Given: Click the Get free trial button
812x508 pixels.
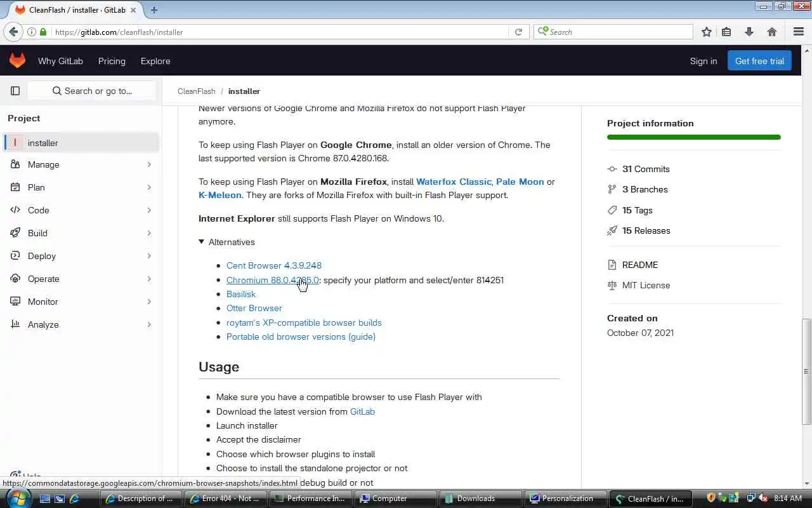Looking at the screenshot, I should [x=759, y=61].
